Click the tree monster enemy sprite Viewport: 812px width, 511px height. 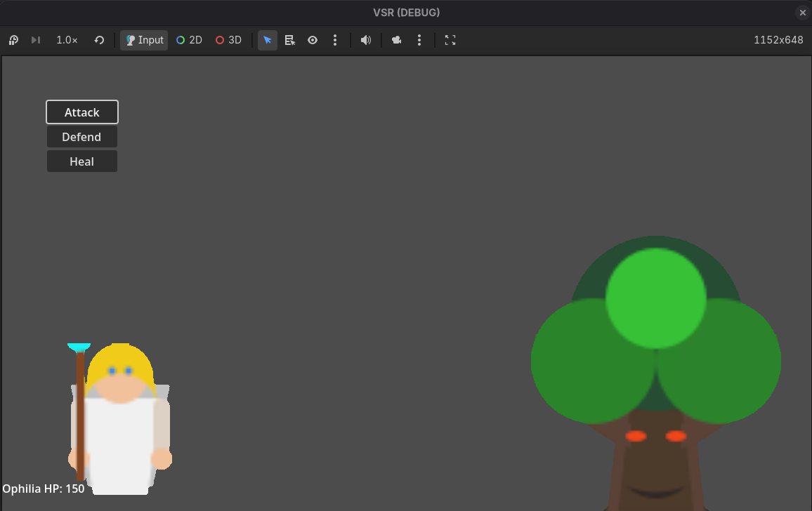point(655,373)
